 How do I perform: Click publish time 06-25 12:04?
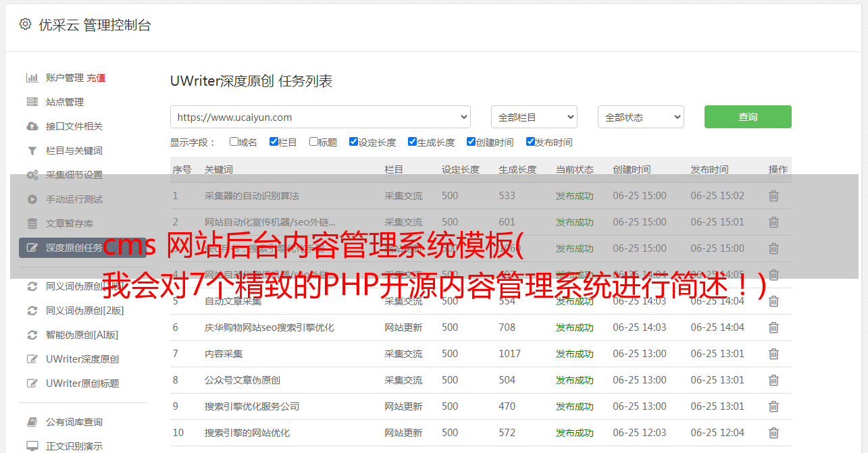717,433
